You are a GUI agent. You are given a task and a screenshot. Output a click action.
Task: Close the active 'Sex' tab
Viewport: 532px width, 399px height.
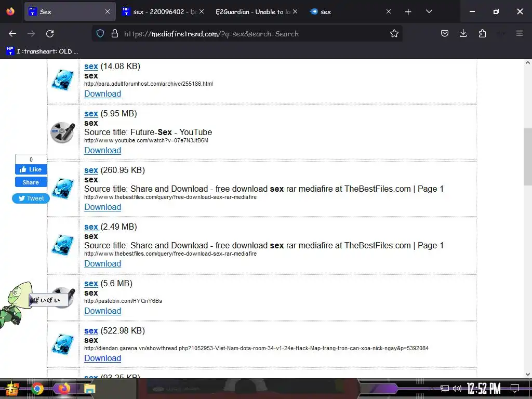tap(107, 11)
